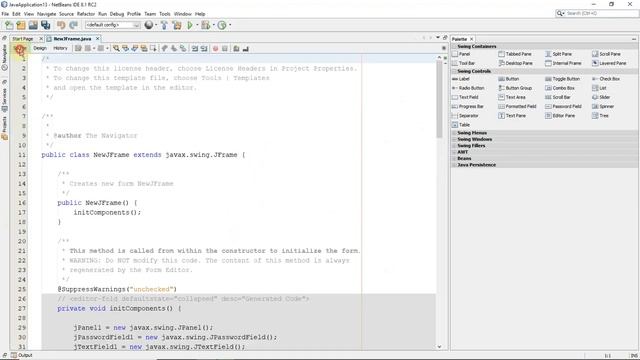Screen dimensions: 640x360
Task: Open the Output panel at bottom
Action: coord(22,356)
